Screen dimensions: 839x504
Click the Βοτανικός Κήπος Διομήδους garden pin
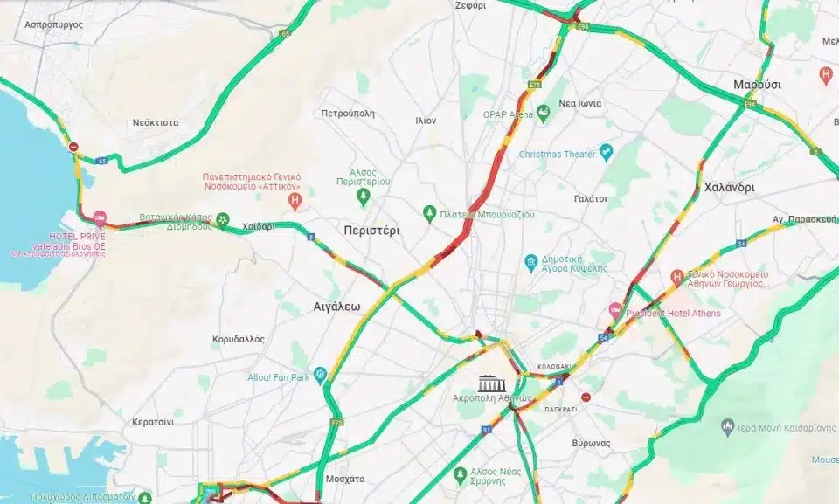click(x=223, y=219)
